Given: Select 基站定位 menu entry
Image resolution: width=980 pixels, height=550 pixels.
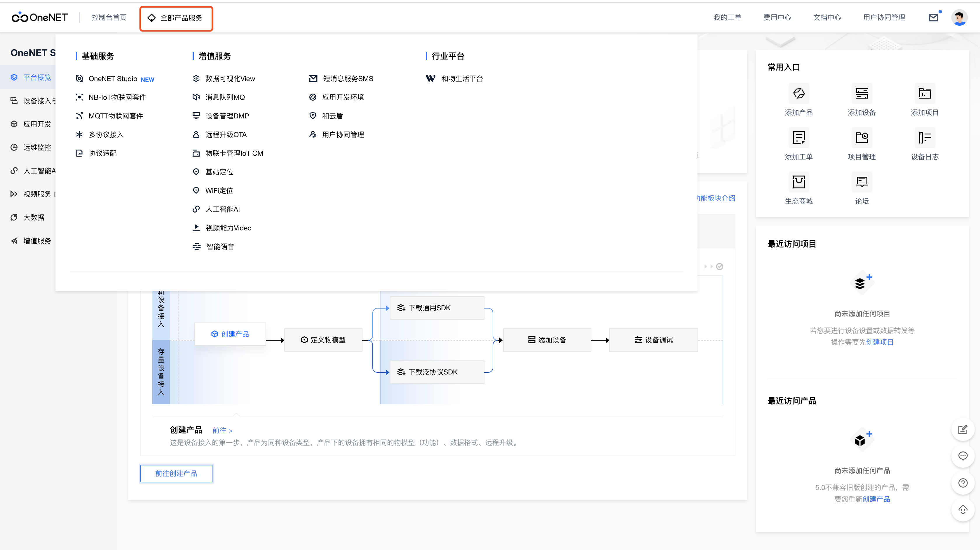Looking at the screenshot, I should (x=213, y=172).
